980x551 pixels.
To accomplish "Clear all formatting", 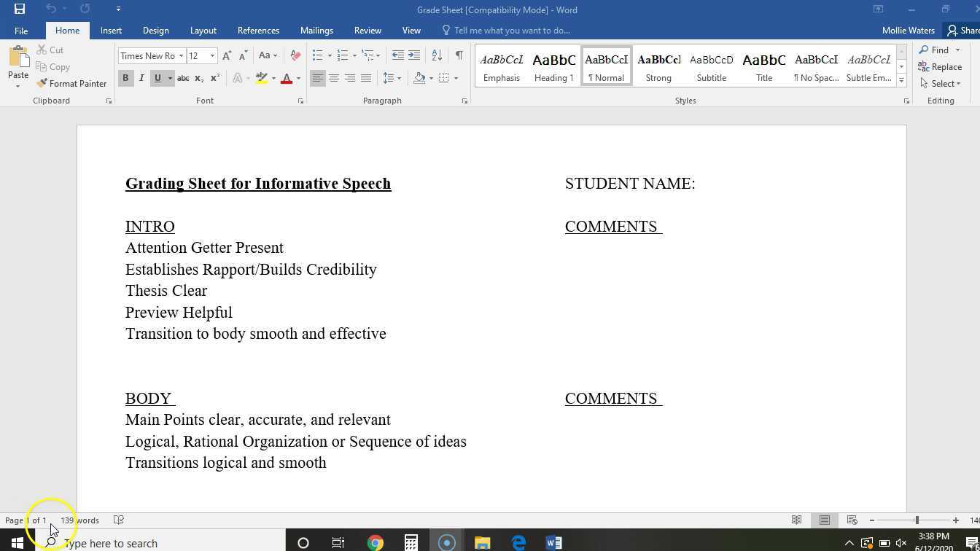I will (295, 55).
